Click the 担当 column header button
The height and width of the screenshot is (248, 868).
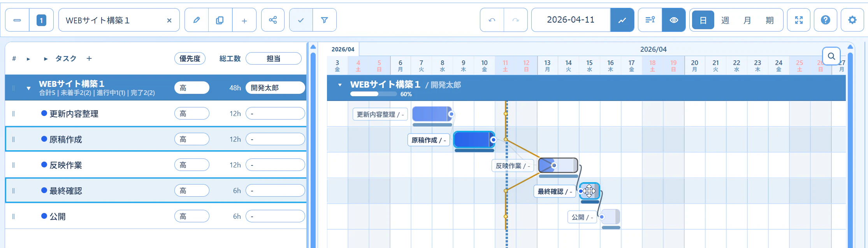pyautogui.click(x=274, y=58)
